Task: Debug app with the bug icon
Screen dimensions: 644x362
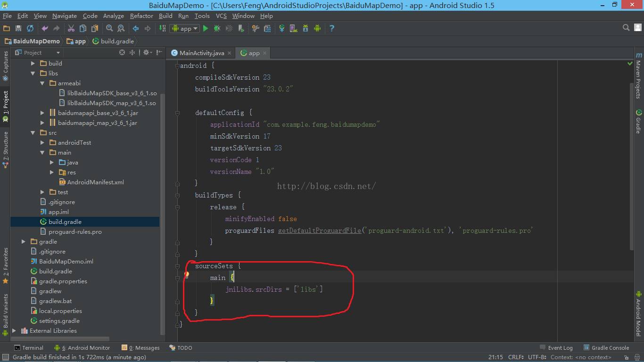Action: 217,28
